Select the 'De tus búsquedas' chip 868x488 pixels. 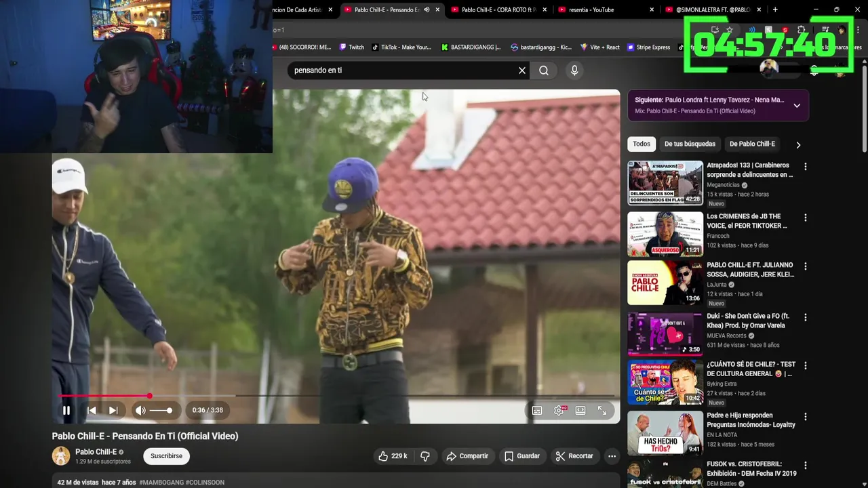(690, 144)
